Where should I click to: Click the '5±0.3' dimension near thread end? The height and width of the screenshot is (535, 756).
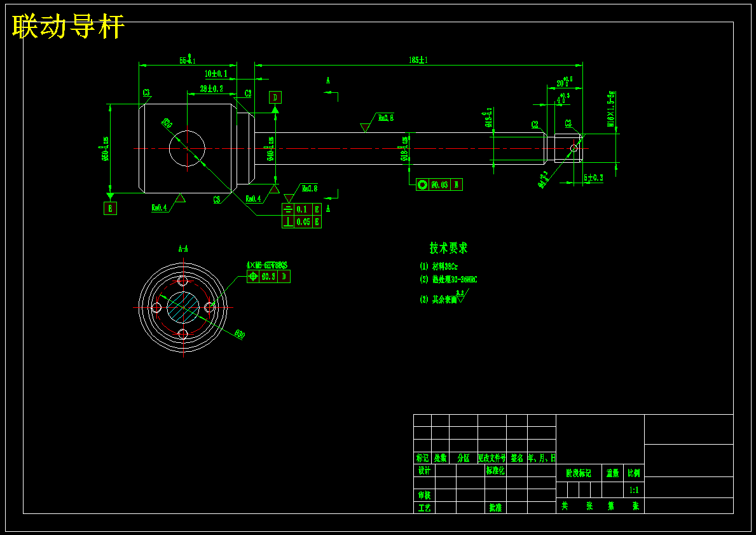coord(593,178)
